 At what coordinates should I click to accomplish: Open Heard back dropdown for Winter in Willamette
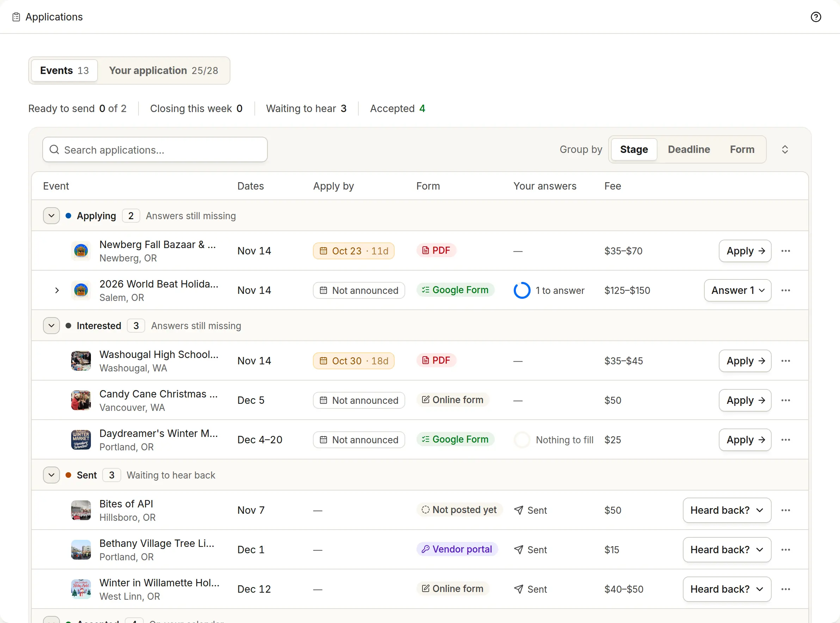(x=727, y=589)
